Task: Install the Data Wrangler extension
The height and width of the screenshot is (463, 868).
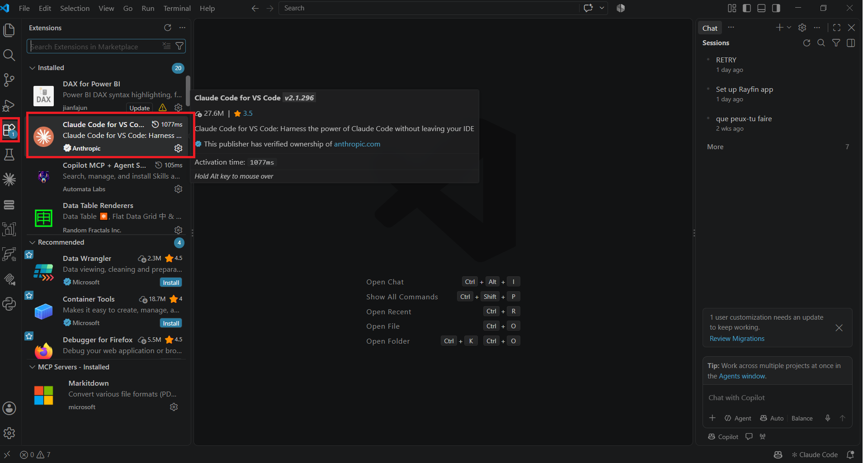Action: point(171,283)
